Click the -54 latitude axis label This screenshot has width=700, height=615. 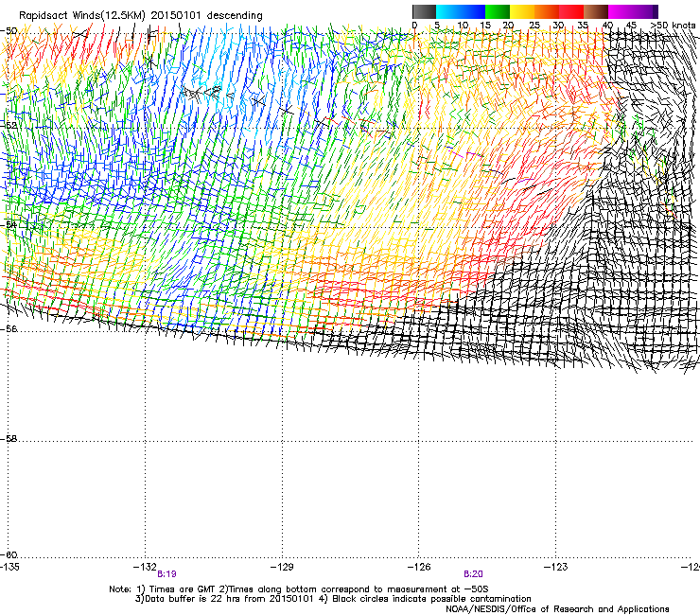coord(9,224)
